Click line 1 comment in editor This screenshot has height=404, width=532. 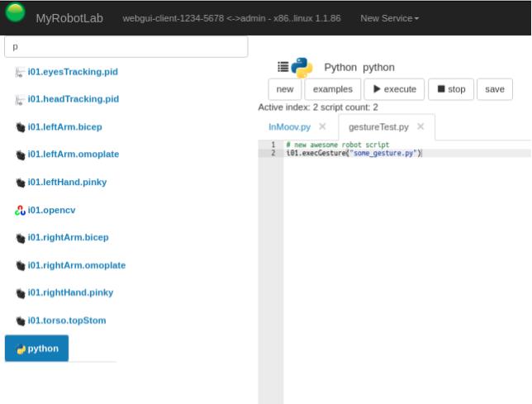point(338,145)
